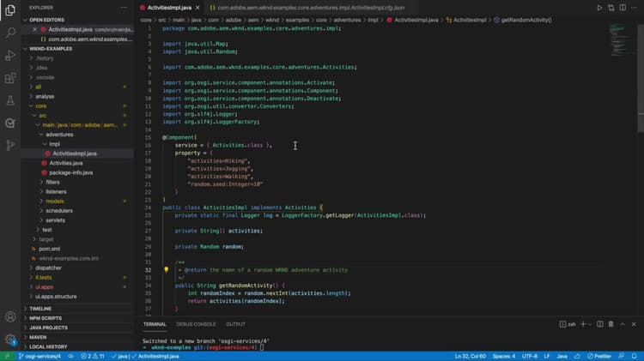Open the Manage gear settings

tap(10, 340)
